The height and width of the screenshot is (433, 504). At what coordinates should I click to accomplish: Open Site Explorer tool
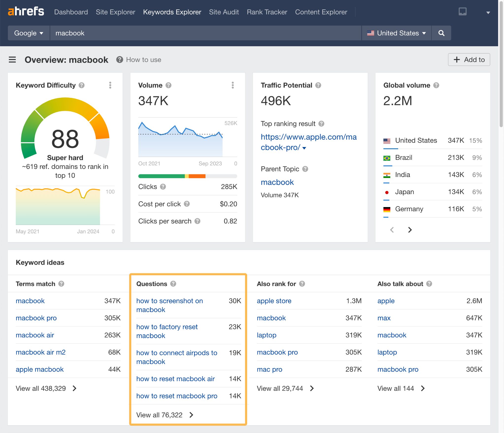coord(115,12)
